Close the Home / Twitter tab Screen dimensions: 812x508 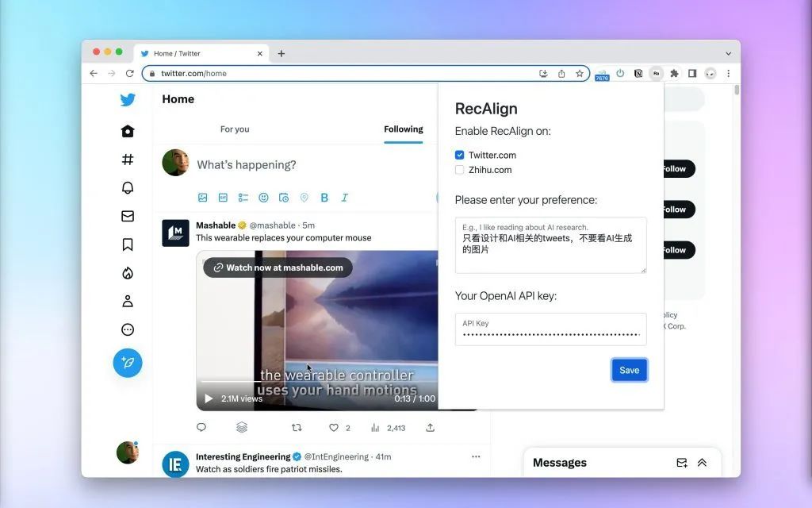coord(260,53)
